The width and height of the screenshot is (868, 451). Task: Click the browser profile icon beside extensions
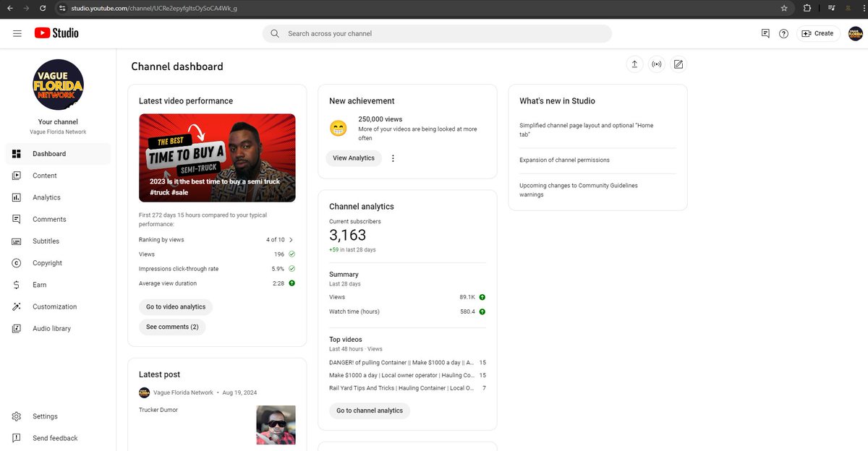[x=847, y=8]
